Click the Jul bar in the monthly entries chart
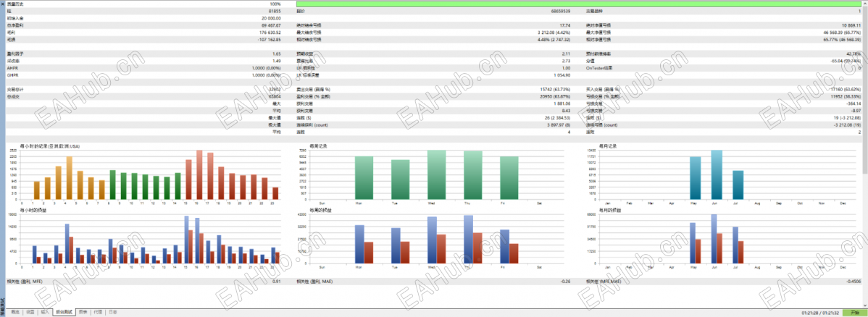This screenshot has width=868, height=317. [x=738, y=185]
